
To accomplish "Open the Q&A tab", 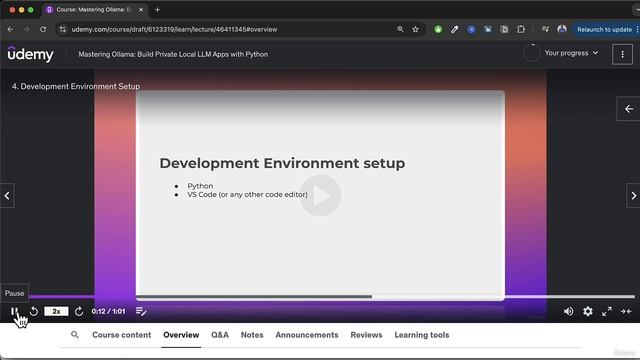I will (220, 335).
